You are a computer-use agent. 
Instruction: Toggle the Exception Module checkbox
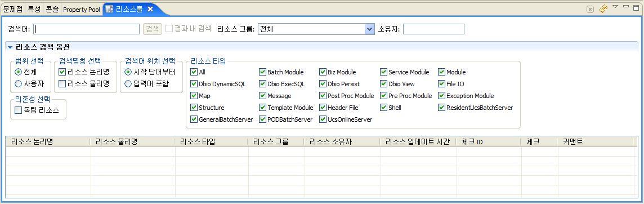click(x=441, y=96)
